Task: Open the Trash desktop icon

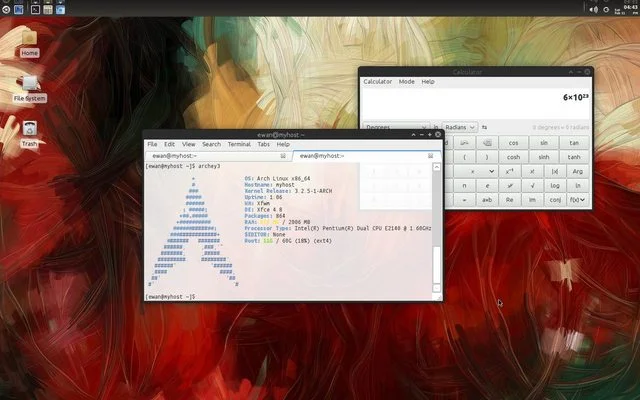Action: tap(29, 134)
